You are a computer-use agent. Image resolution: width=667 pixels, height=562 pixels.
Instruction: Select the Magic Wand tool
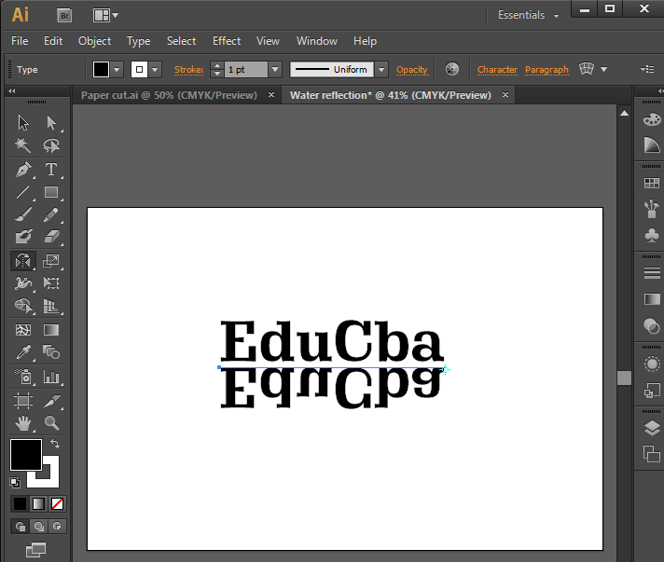click(x=23, y=145)
